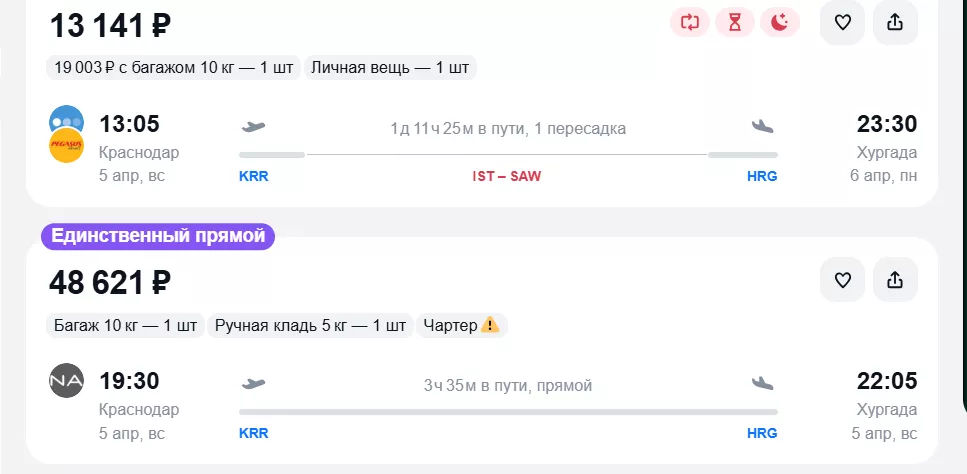Click the 13:05 departure time from Краснодар
This screenshot has height=474, width=967.
[129, 125]
